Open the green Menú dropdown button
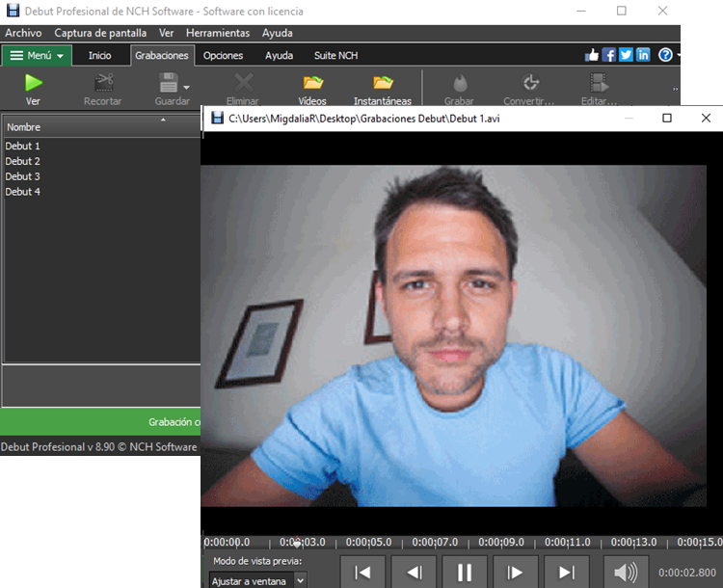This screenshot has height=588, width=723. click(x=37, y=55)
